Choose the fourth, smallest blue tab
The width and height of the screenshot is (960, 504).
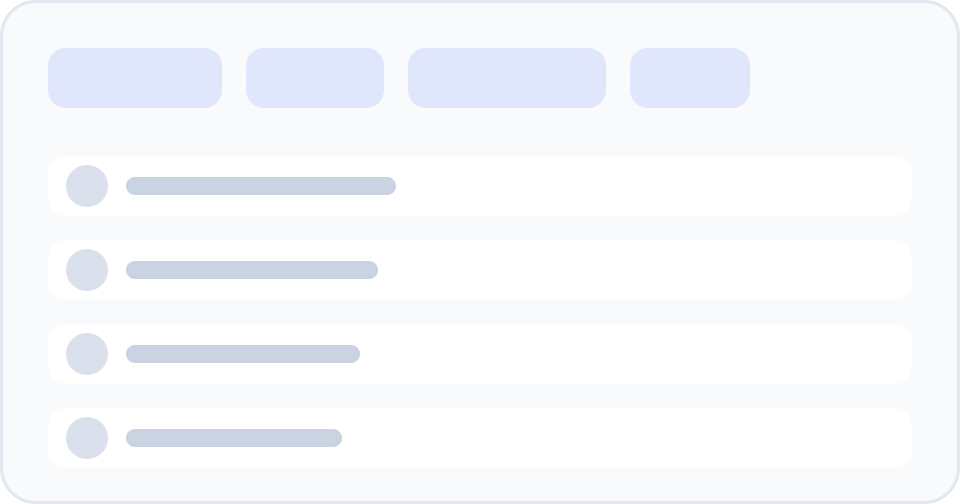(x=690, y=78)
